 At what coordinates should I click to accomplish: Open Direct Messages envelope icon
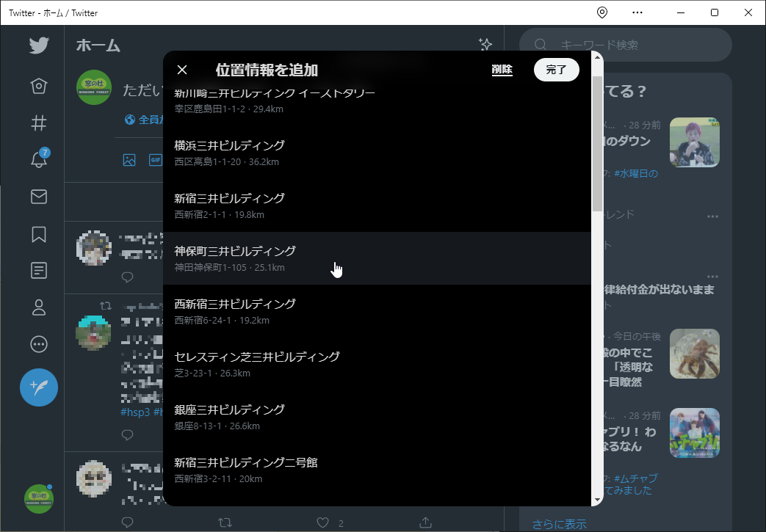click(x=38, y=197)
